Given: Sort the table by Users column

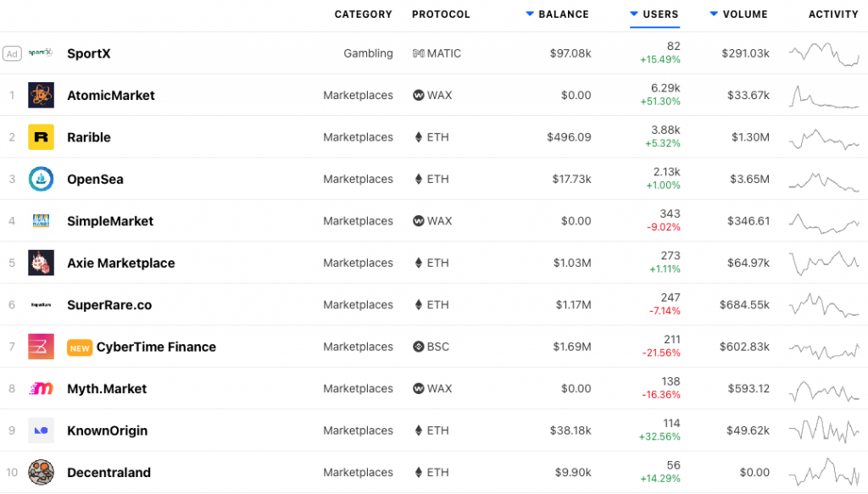Looking at the screenshot, I should 654,14.
